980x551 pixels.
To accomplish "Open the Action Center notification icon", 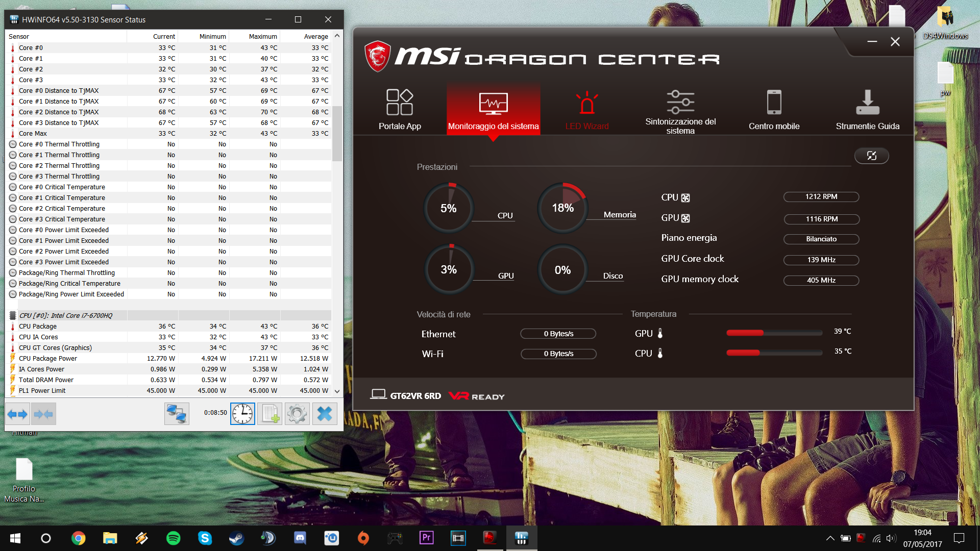I will (959, 538).
